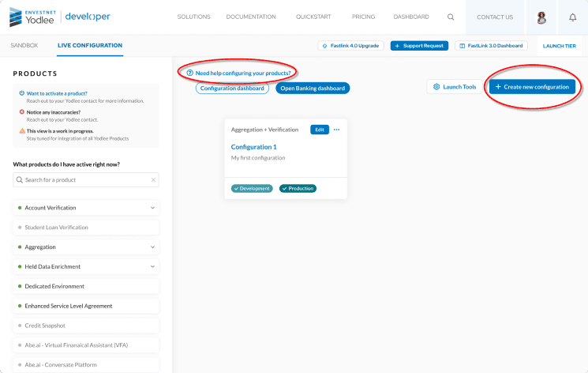Click the red X icon beside Notice any inaccuracies
Image resolution: width=588 pixels, height=373 pixels.
[x=22, y=112]
